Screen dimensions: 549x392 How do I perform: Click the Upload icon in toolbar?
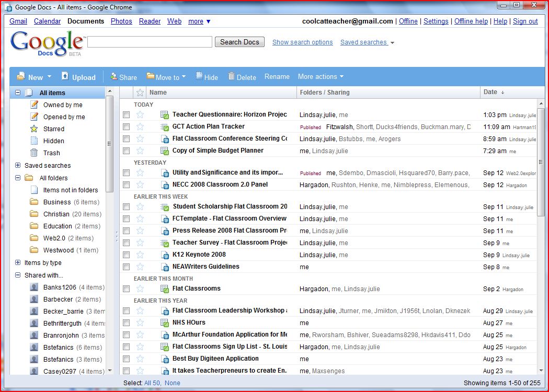[65, 76]
